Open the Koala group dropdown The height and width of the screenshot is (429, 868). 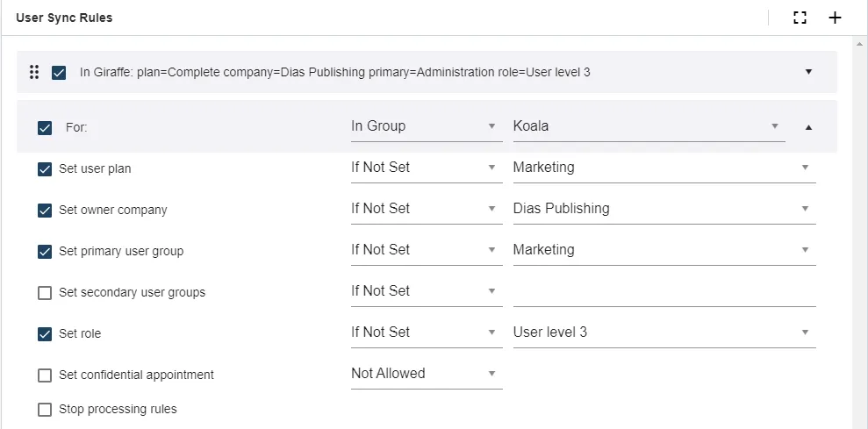coord(648,126)
